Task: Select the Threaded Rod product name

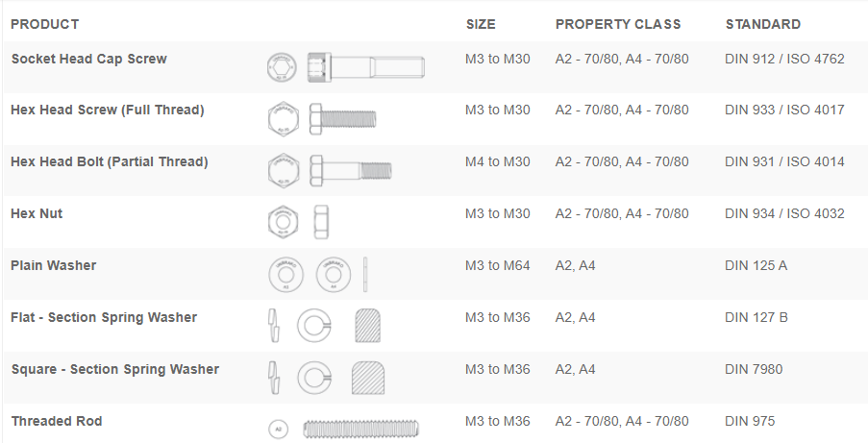Action: (56, 421)
